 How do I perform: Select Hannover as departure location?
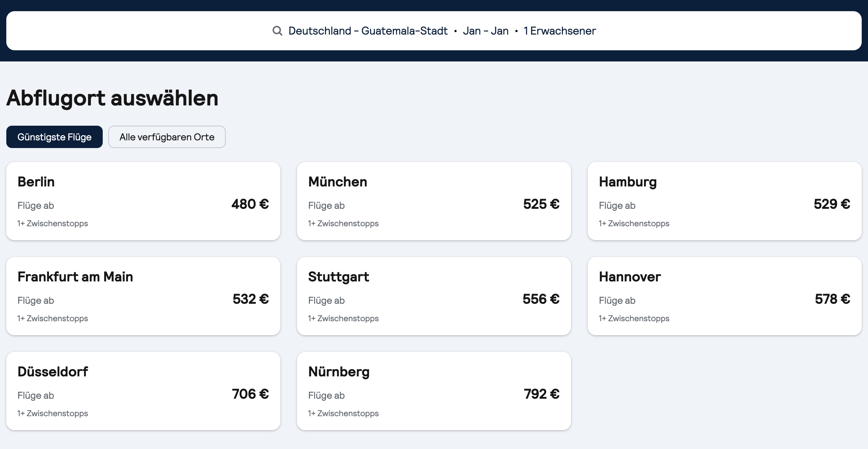(x=724, y=296)
